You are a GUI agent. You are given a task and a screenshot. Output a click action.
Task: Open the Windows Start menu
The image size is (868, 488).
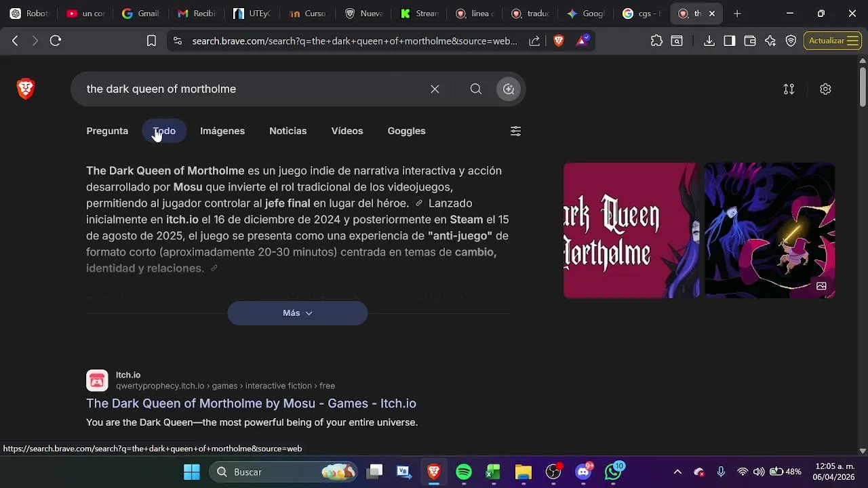[192, 472]
